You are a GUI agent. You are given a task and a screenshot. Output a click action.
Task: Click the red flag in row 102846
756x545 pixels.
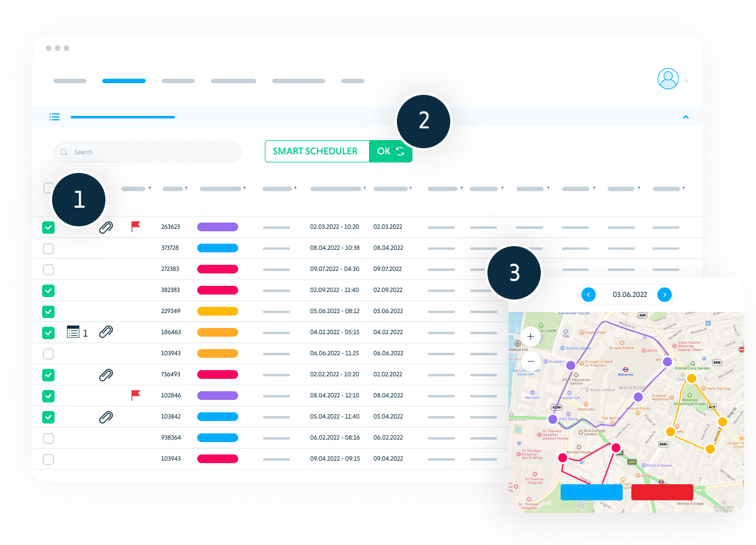(x=136, y=396)
